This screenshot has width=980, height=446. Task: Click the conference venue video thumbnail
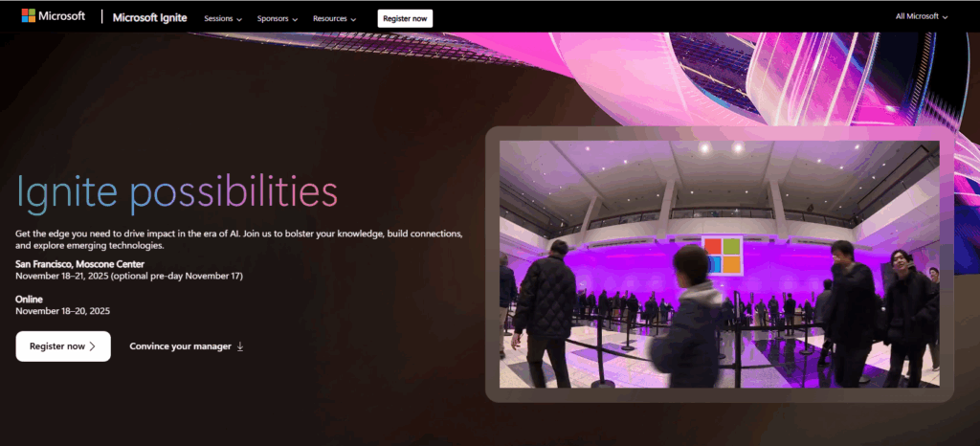719,263
